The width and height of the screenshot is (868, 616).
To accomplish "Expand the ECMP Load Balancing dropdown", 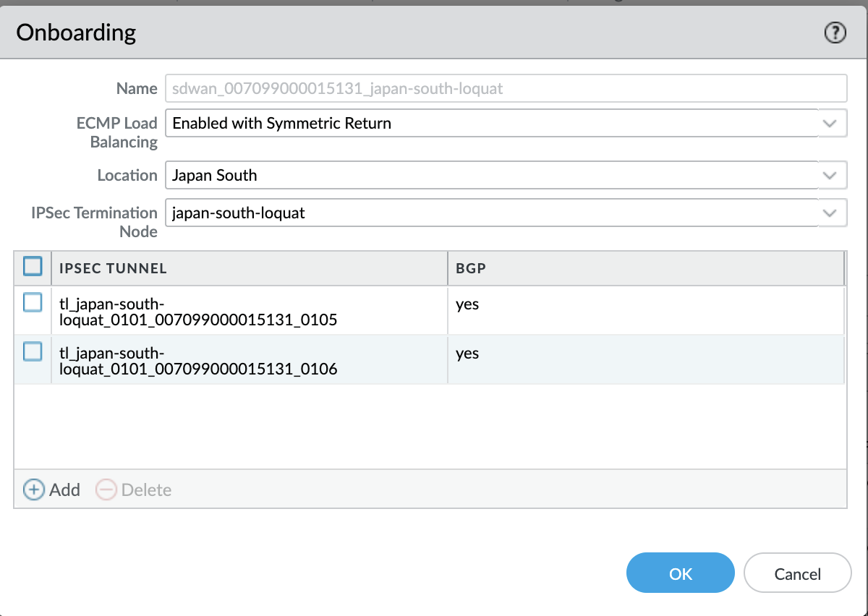I will pos(829,123).
